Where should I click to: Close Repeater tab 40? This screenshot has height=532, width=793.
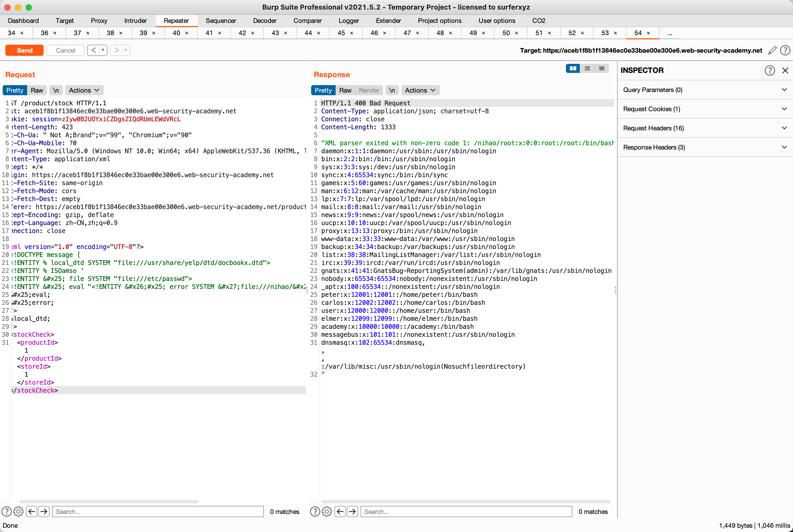point(186,33)
